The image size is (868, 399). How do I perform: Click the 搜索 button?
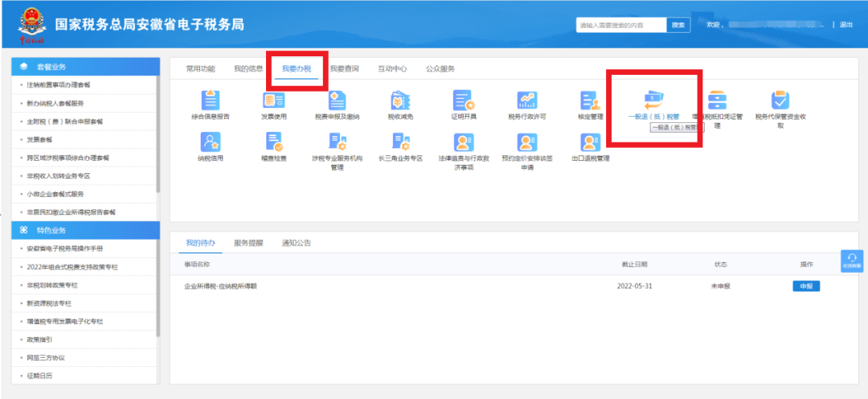tap(678, 25)
